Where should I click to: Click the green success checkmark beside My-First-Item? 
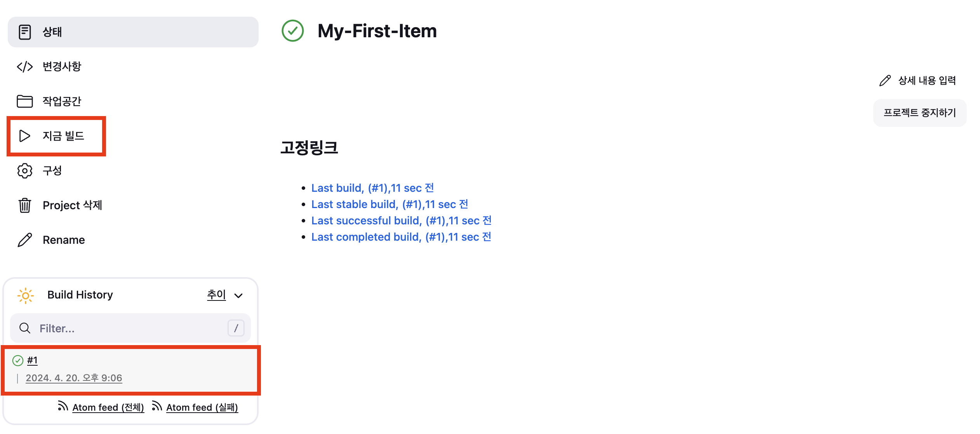point(292,31)
